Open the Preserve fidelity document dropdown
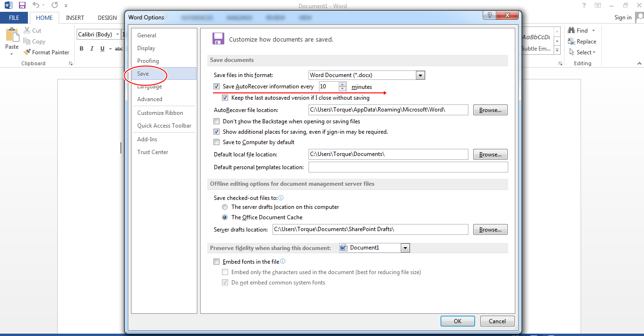The width and height of the screenshot is (644, 336). tap(405, 247)
